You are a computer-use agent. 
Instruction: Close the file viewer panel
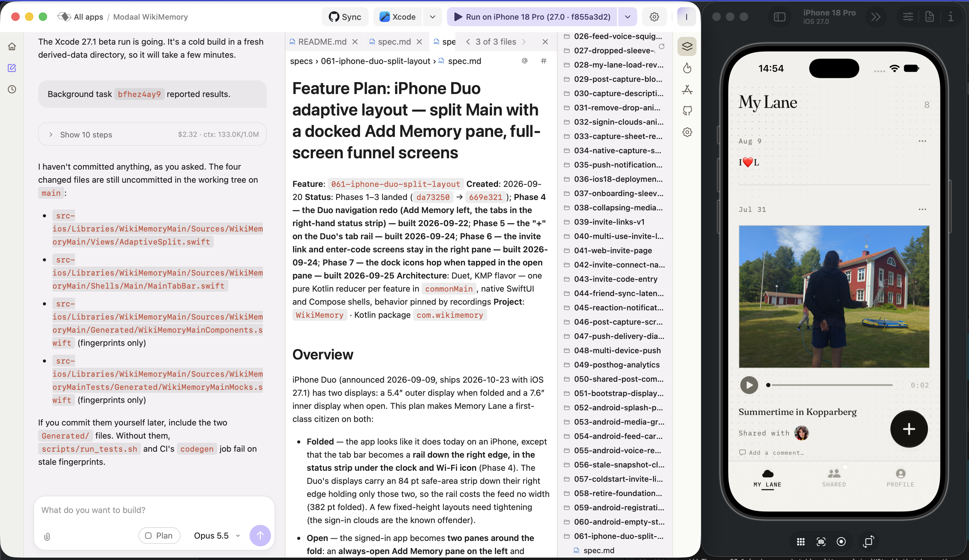pyautogui.click(x=545, y=42)
